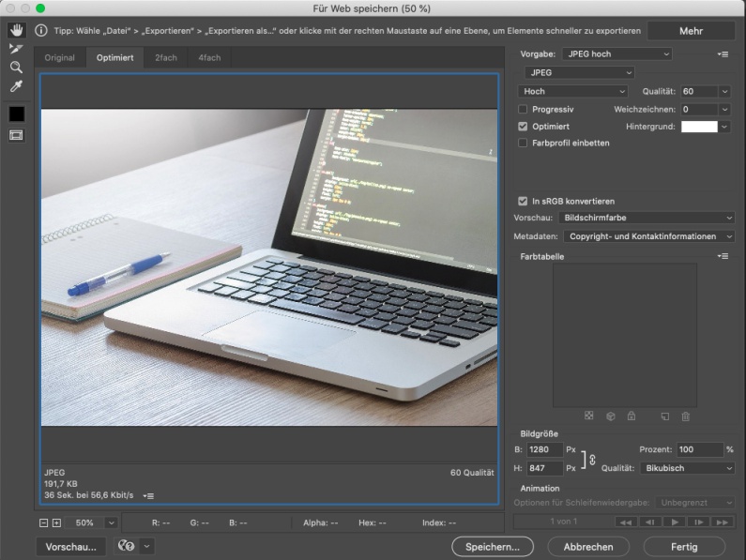Open the Vorgabe JPEG hoch dropdown
This screenshot has height=560, width=746.
click(x=617, y=54)
